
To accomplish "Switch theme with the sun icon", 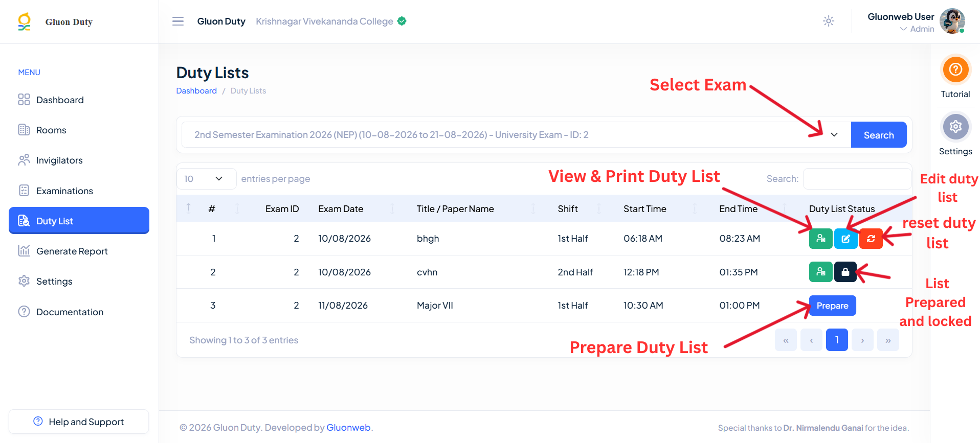I will [829, 21].
